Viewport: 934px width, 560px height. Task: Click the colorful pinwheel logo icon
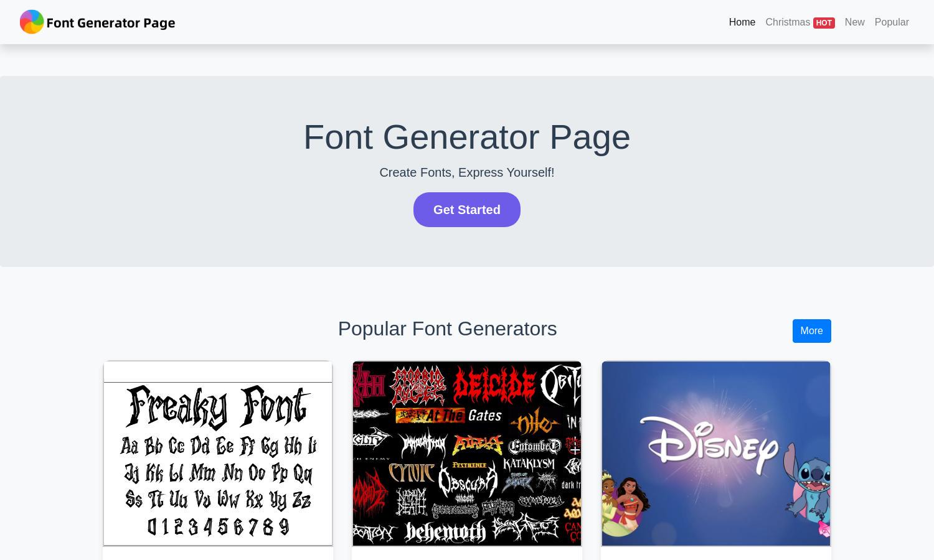point(32,22)
